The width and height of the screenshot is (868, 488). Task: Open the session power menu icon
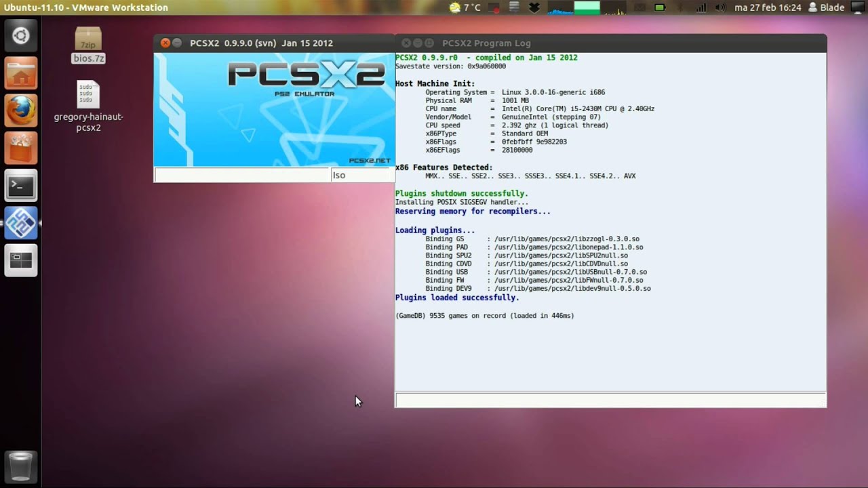tap(856, 7)
